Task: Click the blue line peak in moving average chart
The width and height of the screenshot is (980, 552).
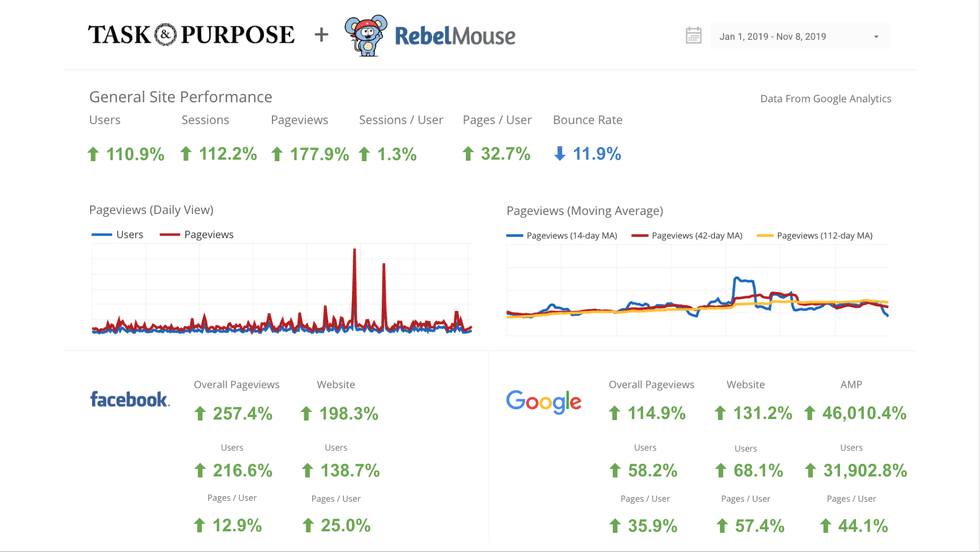Action: [x=738, y=280]
